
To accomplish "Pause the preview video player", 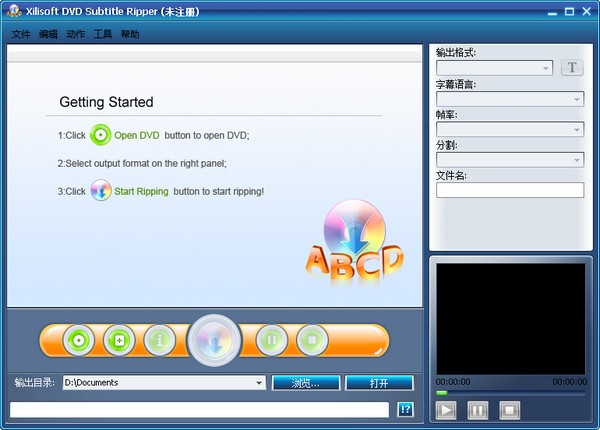I will tap(478, 410).
